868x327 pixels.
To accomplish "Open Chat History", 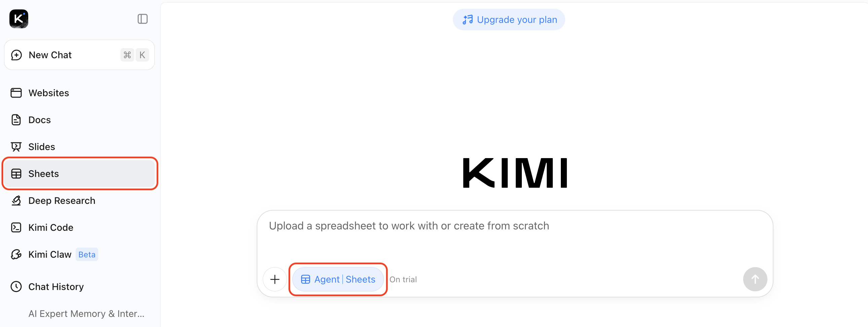I will click(56, 286).
